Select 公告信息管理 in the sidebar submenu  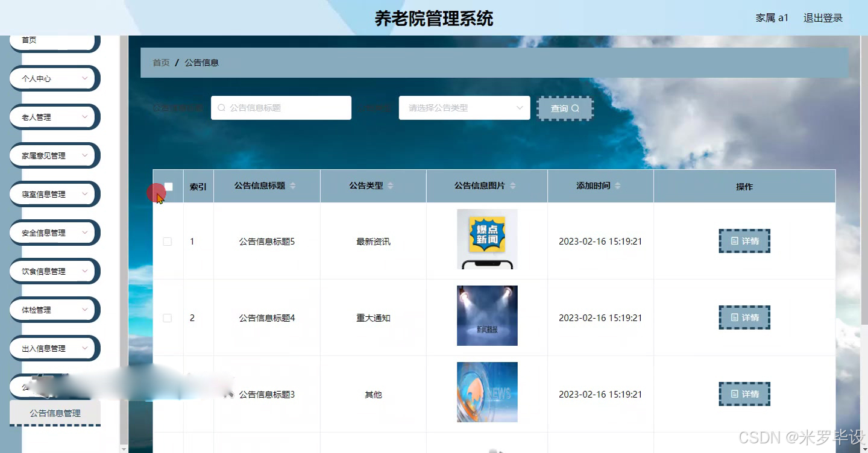pyautogui.click(x=55, y=413)
